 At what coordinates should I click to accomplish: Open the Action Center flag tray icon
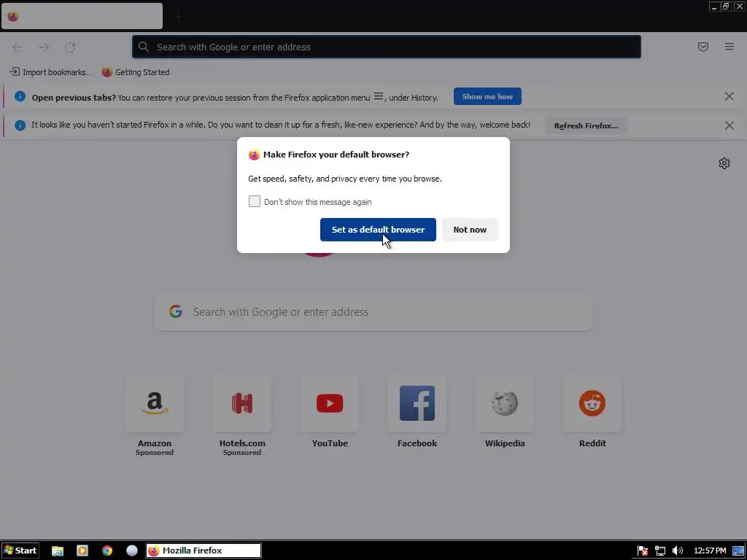(x=642, y=551)
